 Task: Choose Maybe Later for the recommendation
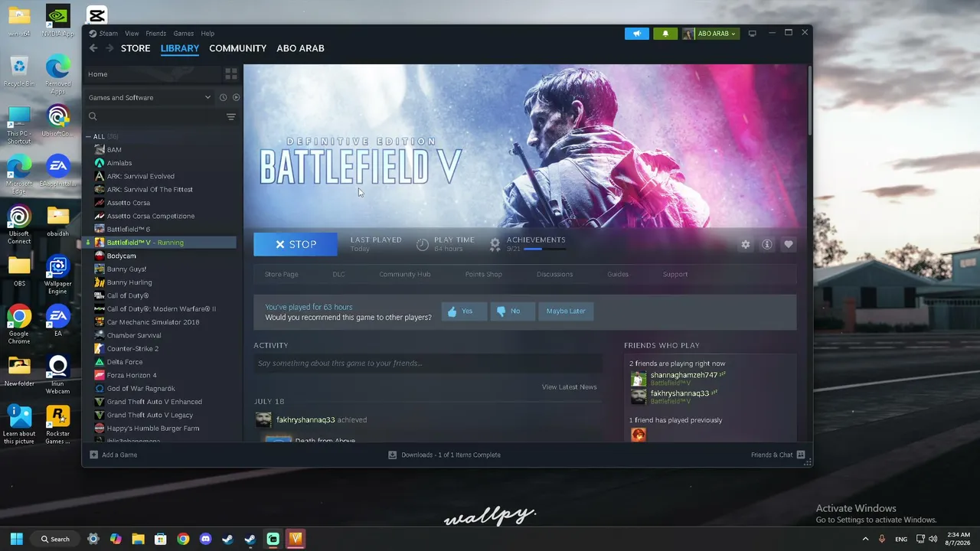(566, 311)
